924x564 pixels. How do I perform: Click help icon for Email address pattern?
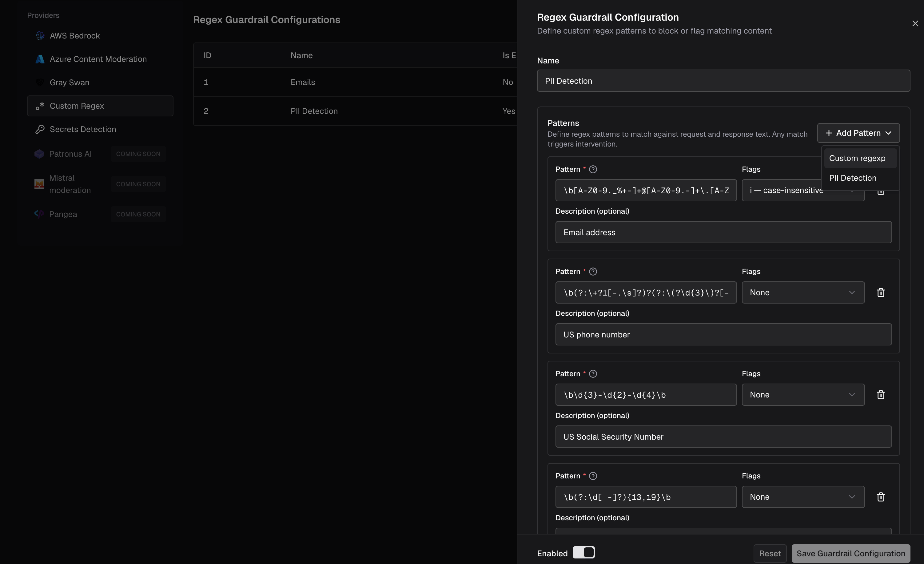coord(593,169)
